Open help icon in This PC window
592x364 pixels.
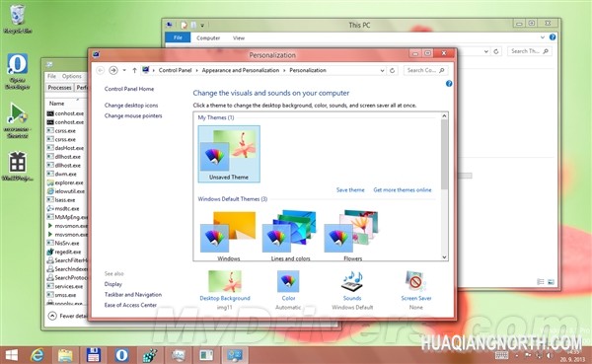pyautogui.click(x=553, y=37)
